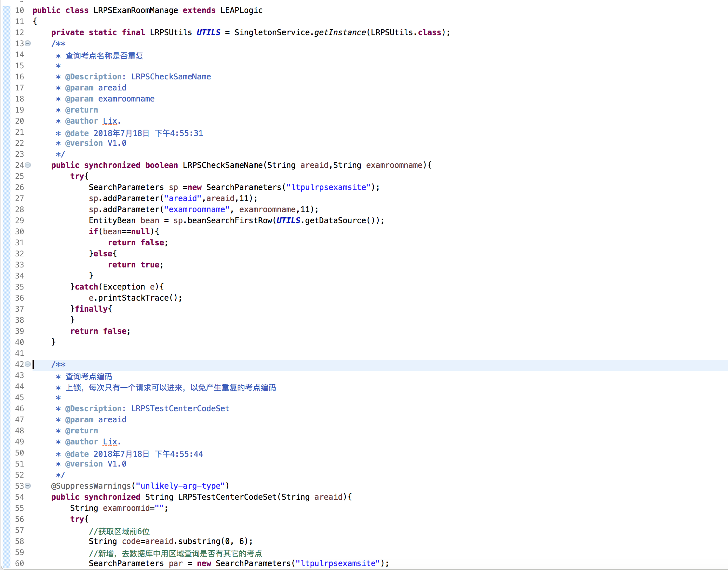The width and height of the screenshot is (728, 570).
Task: Click 'if(bean==null){' on line 30
Action: [124, 231]
